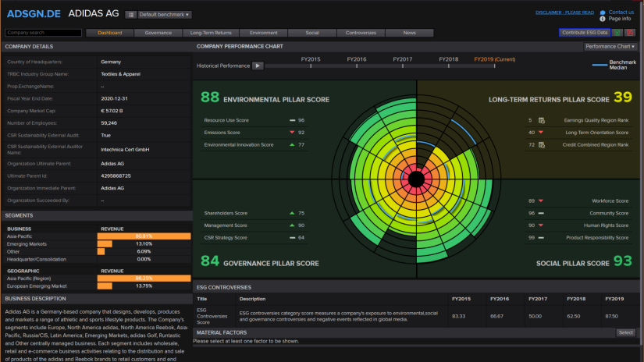Open the Default benchmark dropdown
644x362 pixels.
[164, 15]
